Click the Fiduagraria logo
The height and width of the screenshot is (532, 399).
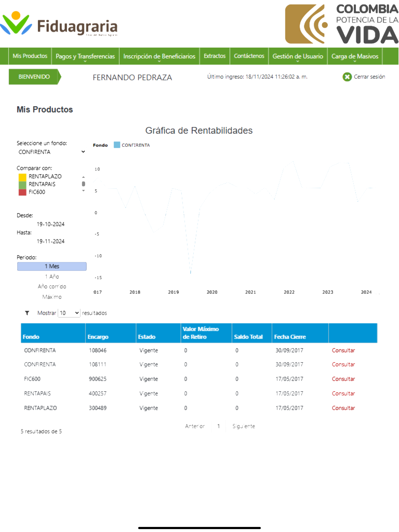[x=59, y=24]
